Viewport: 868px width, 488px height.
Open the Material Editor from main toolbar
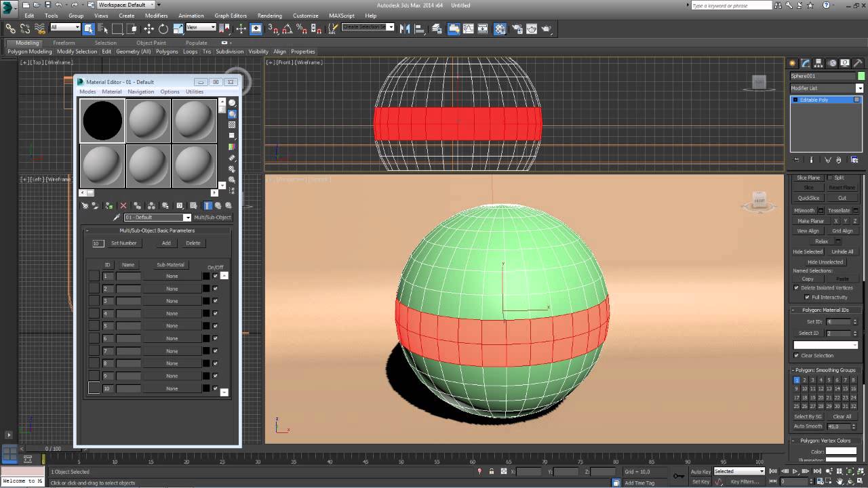tap(500, 28)
